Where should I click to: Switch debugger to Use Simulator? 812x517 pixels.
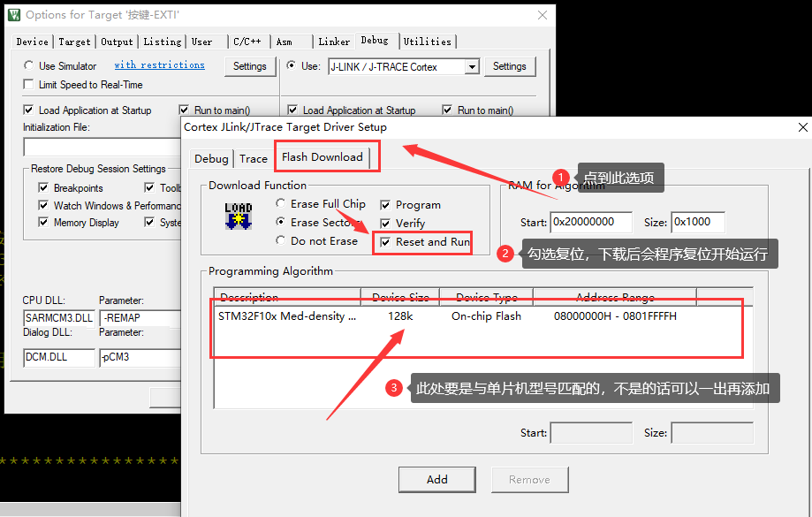pyautogui.click(x=29, y=65)
